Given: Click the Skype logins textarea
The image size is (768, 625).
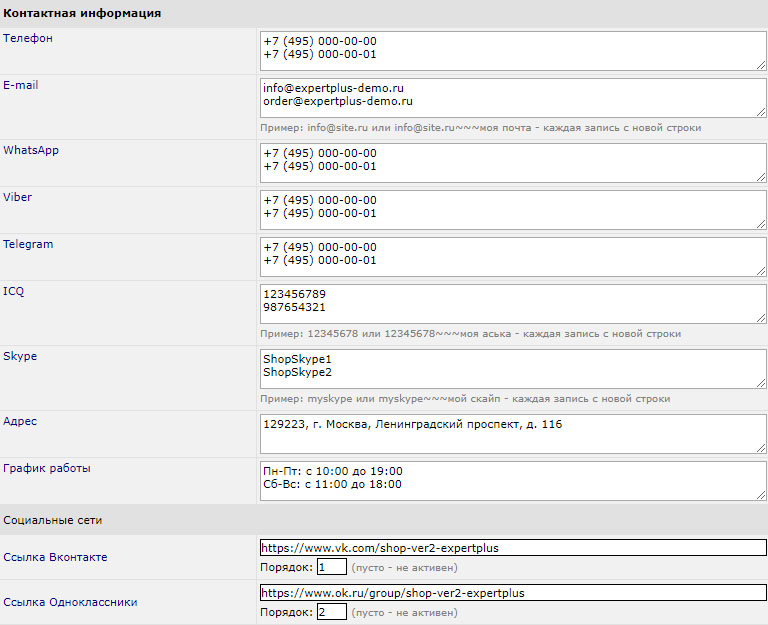Looking at the screenshot, I should coord(513,369).
